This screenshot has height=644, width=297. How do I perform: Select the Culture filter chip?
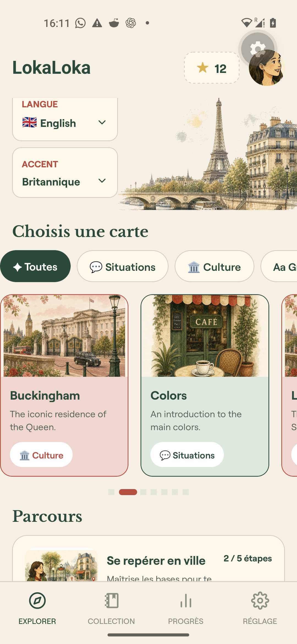pos(215,266)
